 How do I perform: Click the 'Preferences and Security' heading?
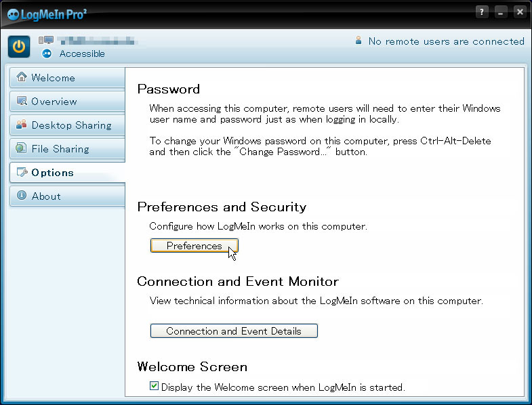point(222,207)
